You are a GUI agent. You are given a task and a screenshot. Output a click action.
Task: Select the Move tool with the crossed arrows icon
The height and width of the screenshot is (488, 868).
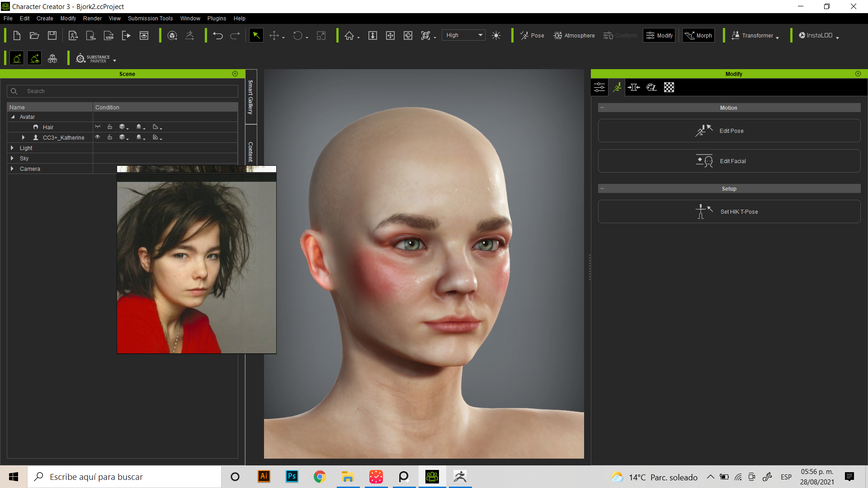pos(274,36)
